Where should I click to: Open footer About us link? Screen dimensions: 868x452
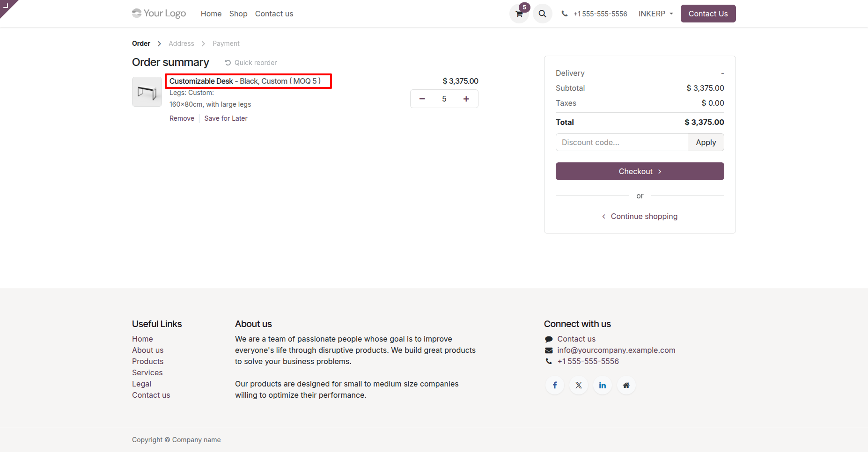click(x=147, y=350)
